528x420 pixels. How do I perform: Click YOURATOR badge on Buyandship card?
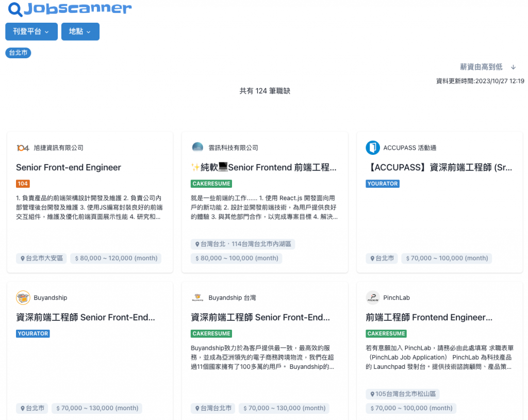33,333
